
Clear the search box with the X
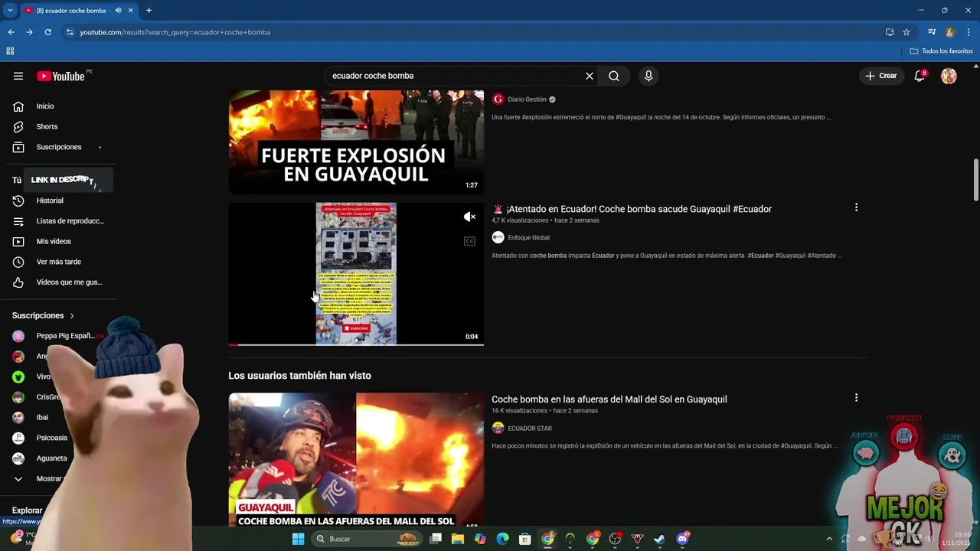[x=590, y=76]
